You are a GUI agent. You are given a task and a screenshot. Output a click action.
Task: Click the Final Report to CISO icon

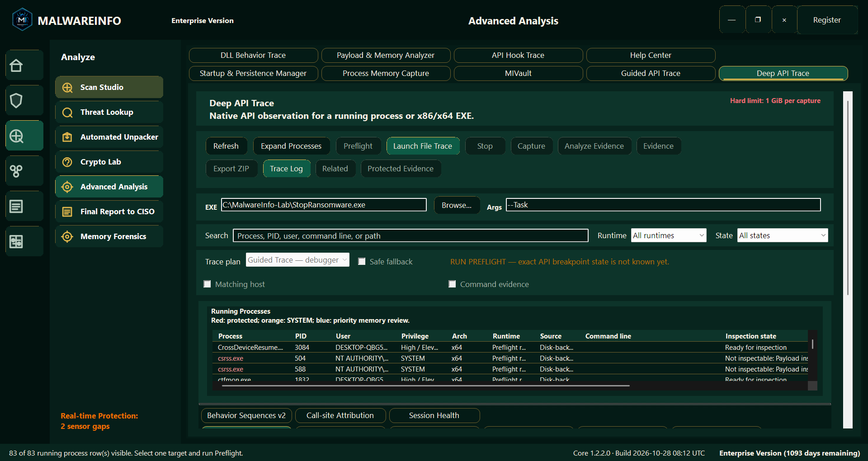[67, 212]
